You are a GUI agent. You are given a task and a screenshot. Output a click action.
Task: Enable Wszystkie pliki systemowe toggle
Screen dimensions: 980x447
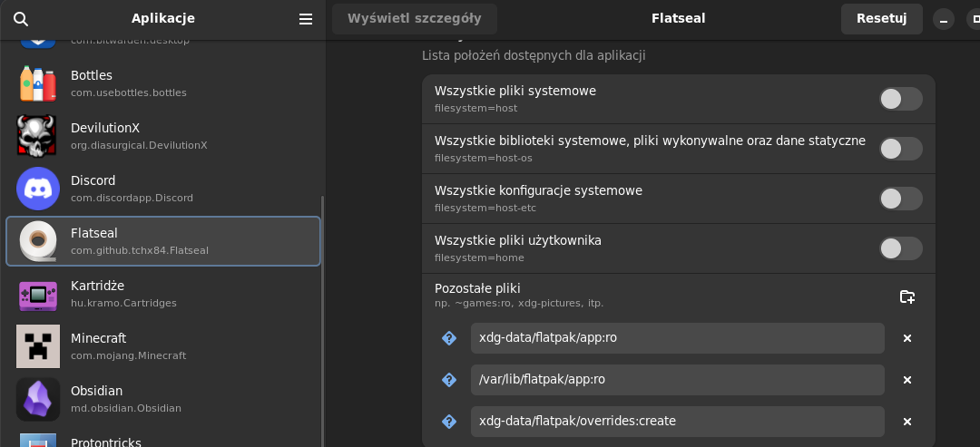click(x=900, y=99)
